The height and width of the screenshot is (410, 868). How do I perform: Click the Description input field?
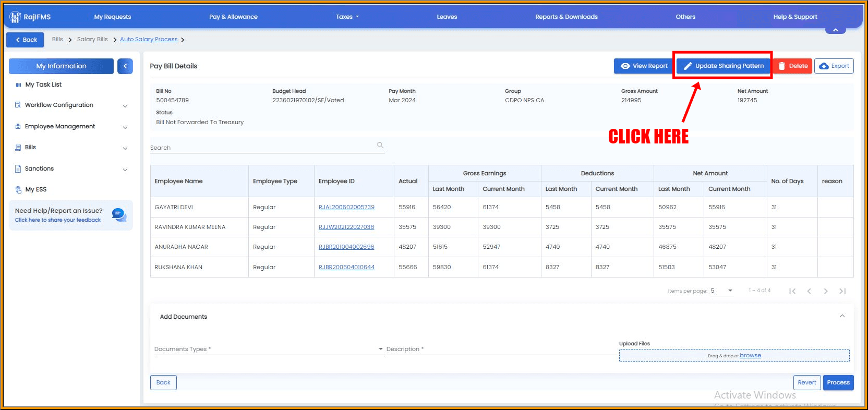[501, 349]
